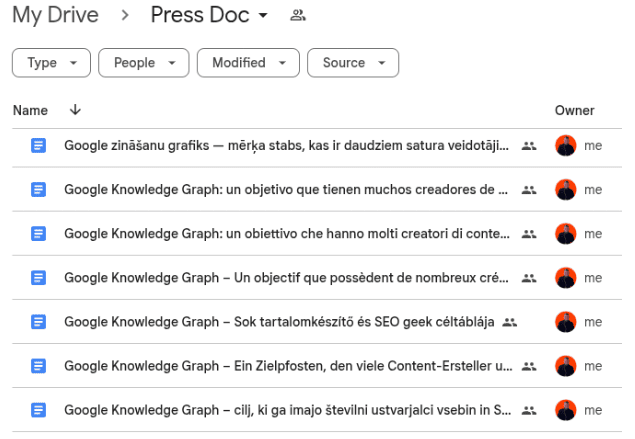Open the Modified filter dropdown
The width and height of the screenshot is (635, 439).
[248, 63]
